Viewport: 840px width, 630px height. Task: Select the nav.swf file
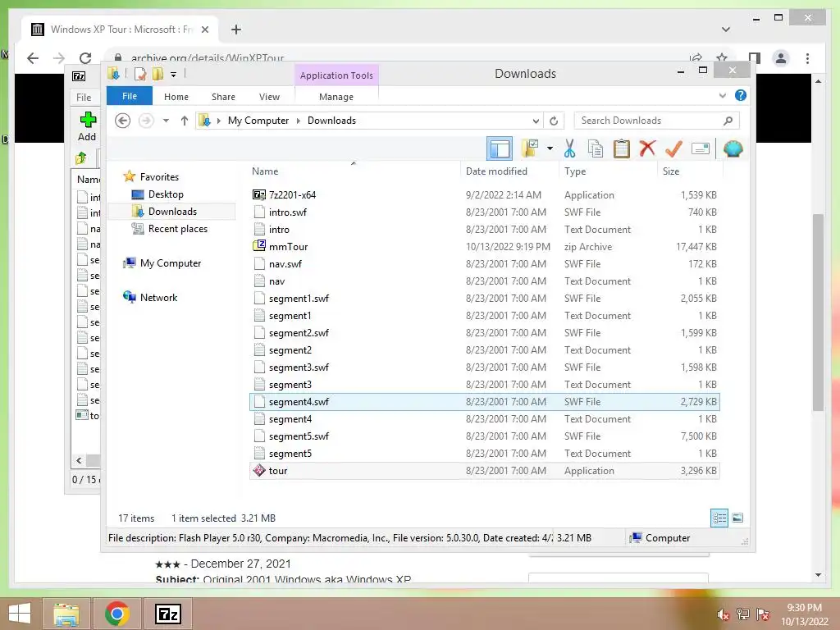(x=484, y=263)
